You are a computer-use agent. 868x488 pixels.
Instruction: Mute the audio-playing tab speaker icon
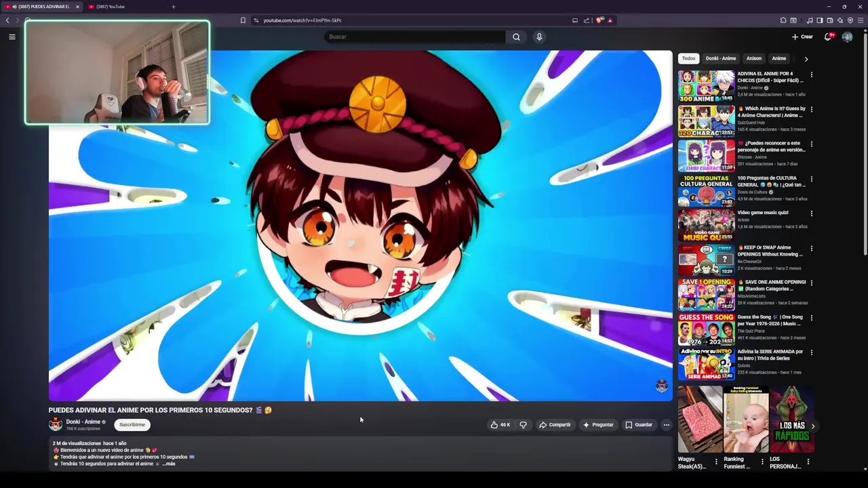tap(14, 7)
